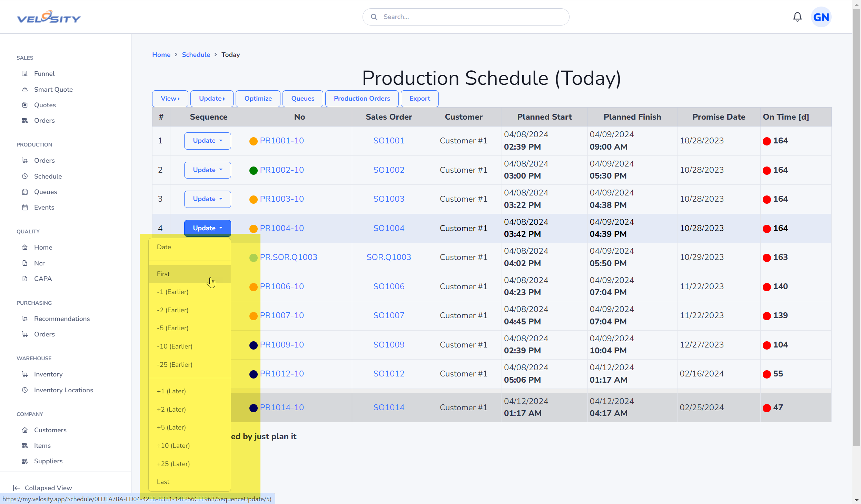861x504 pixels.
Task: Expand Update dropdown in row 3
Action: click(207, 199)
